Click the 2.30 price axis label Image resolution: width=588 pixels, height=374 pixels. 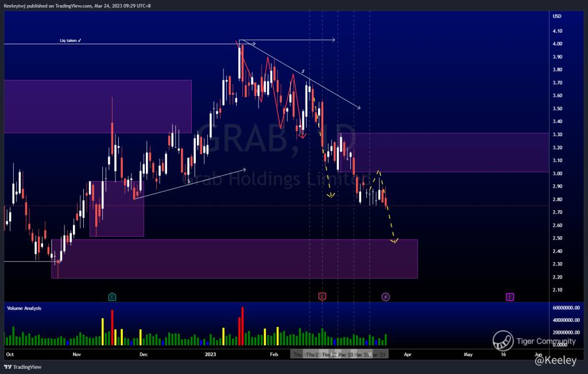pos(557,264)
